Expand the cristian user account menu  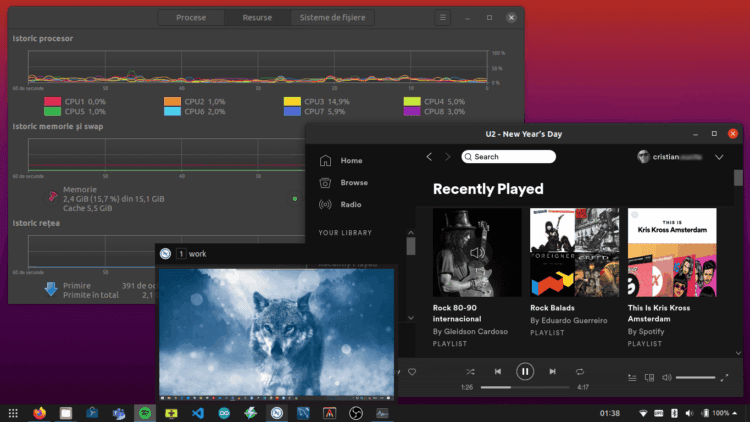click(x=719, y=157)
